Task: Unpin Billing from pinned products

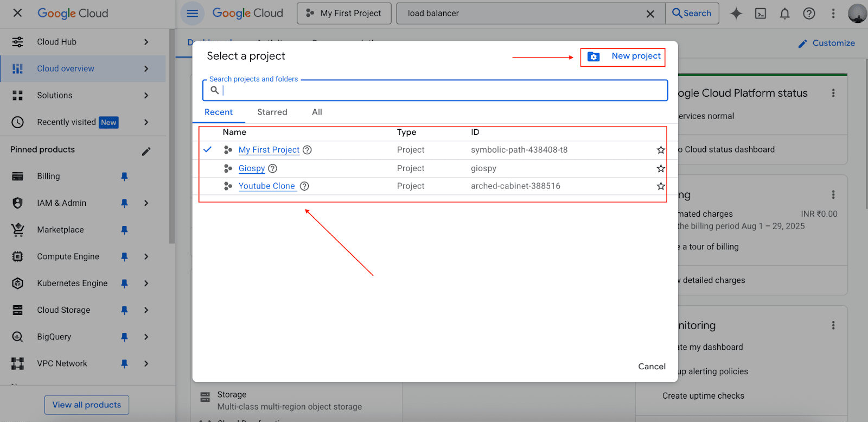Action: (x=124, y=177)
